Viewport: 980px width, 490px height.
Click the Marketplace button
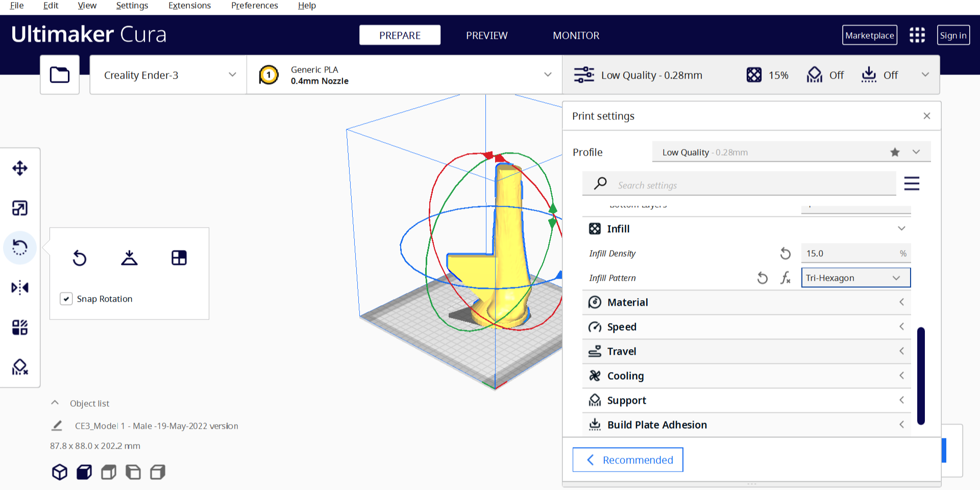(869, 35)
